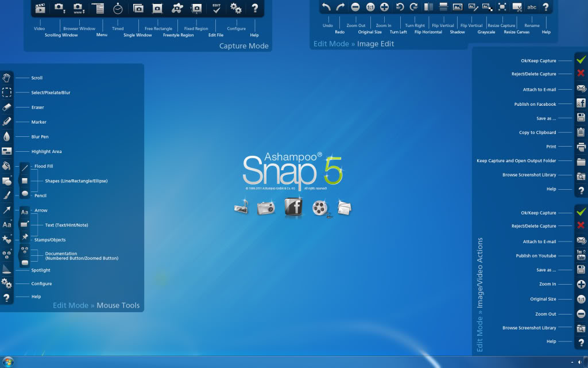Copy capture to Clipboard
Screen dimensions: 588x368
pos(581,132)
